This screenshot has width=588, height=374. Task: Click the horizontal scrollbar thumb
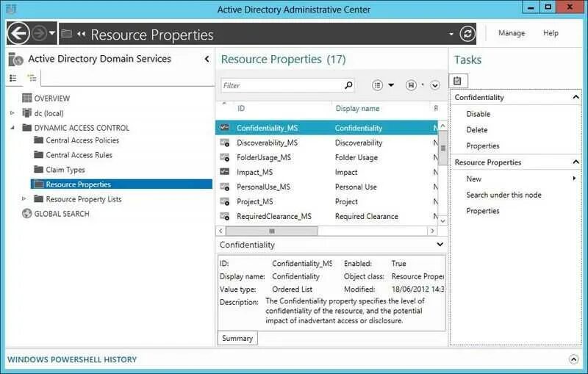coord(272,231)
